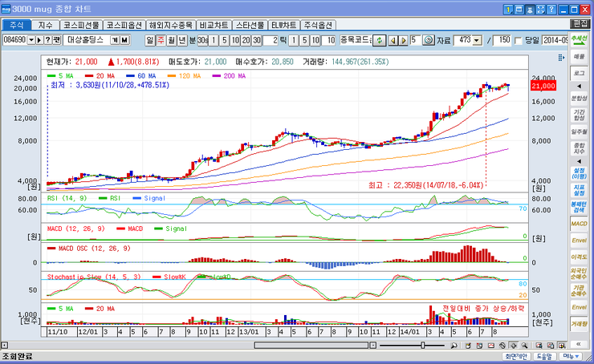Switch to the 지수 tab
The width and height of the screenshot is (594, 364).
tap(45, 25)
